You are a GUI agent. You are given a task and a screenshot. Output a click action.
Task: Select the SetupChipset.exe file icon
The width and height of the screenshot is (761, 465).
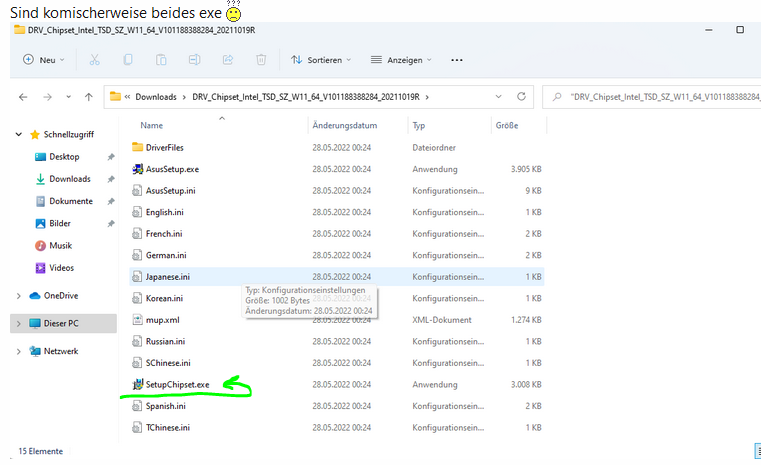click(x=137, y=384)
